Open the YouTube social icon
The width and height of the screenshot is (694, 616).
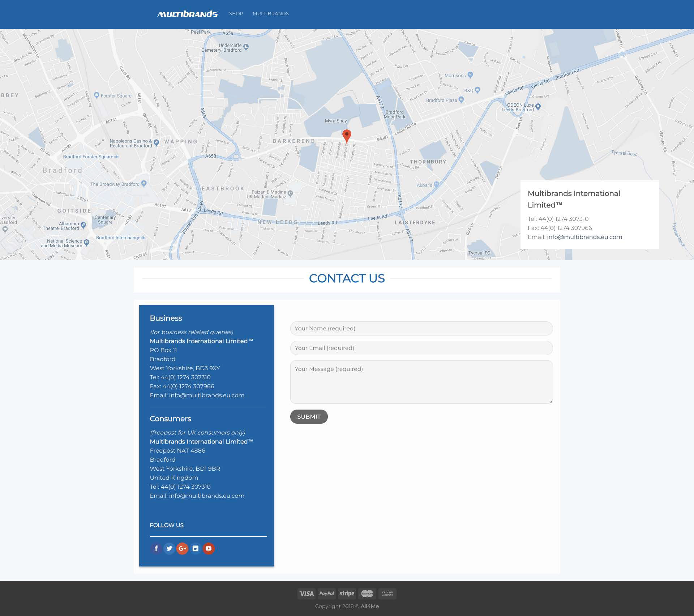pos(209,548)
